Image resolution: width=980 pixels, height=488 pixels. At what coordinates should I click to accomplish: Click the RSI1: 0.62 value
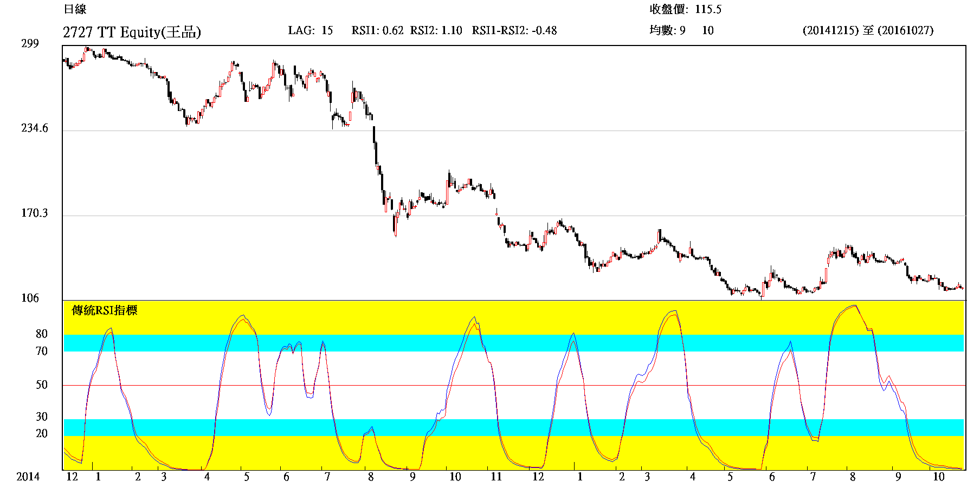377,30
